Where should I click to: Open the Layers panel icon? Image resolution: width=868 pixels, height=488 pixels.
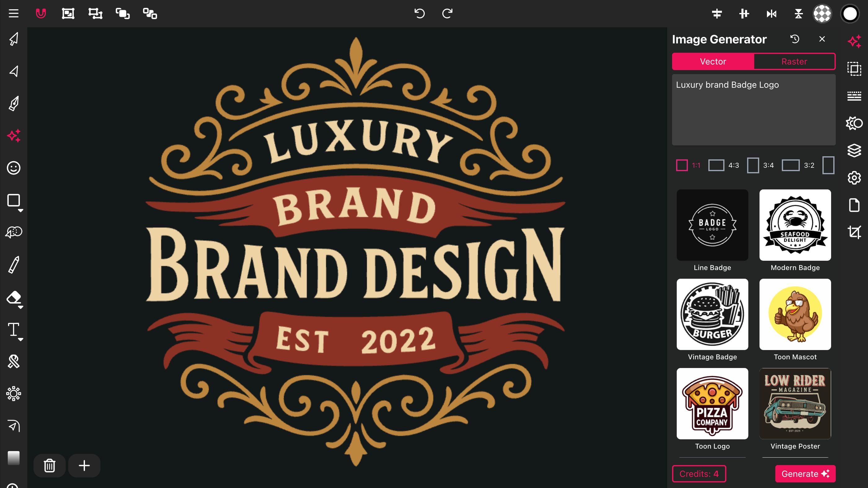click(854, 150)
